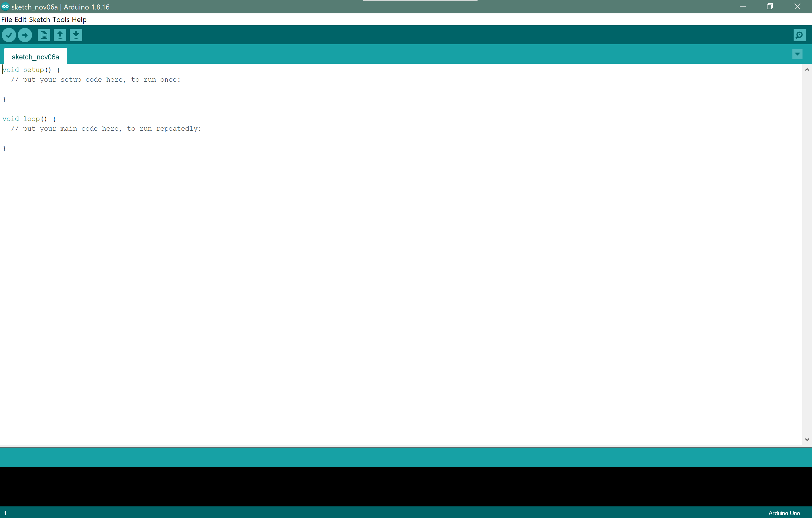Viewport: 812px width, 518px height.
Task: Select the sketch_nov06a tab
Action: point(35,57)
